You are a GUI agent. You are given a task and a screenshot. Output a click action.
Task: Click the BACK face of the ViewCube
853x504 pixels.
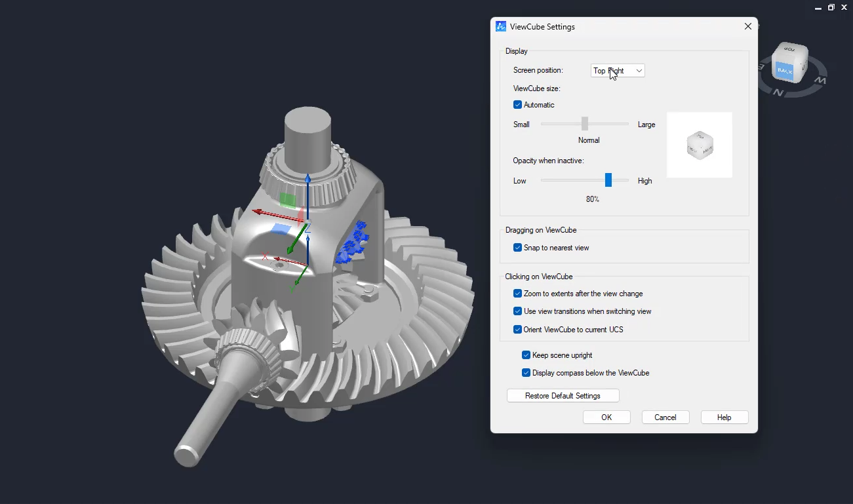[785, 70]
